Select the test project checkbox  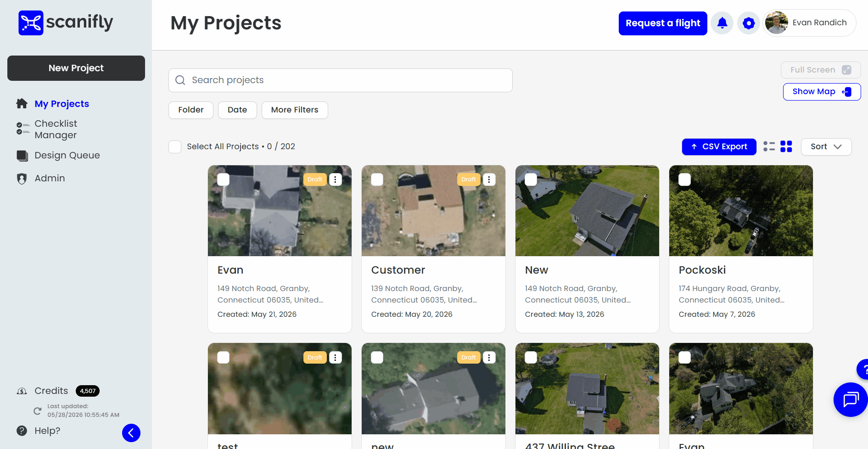pyautogui.click(x=224, y=358)
